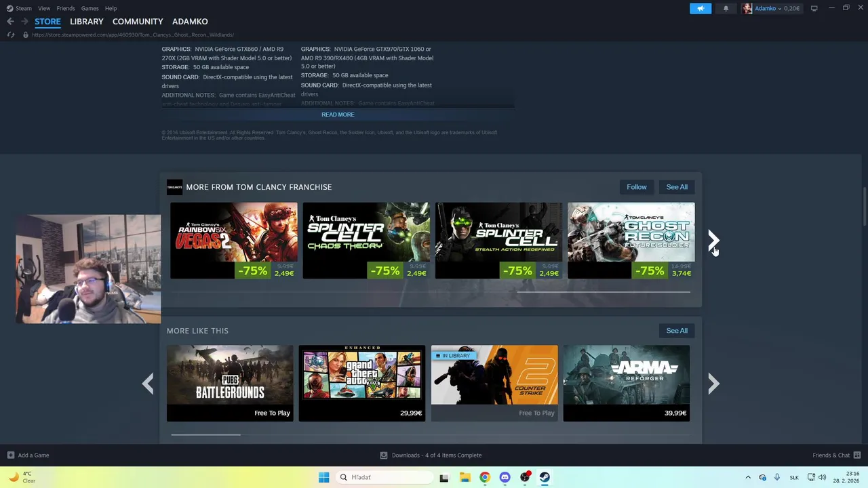Show hidden tray icons chevron

click(748, 477)
